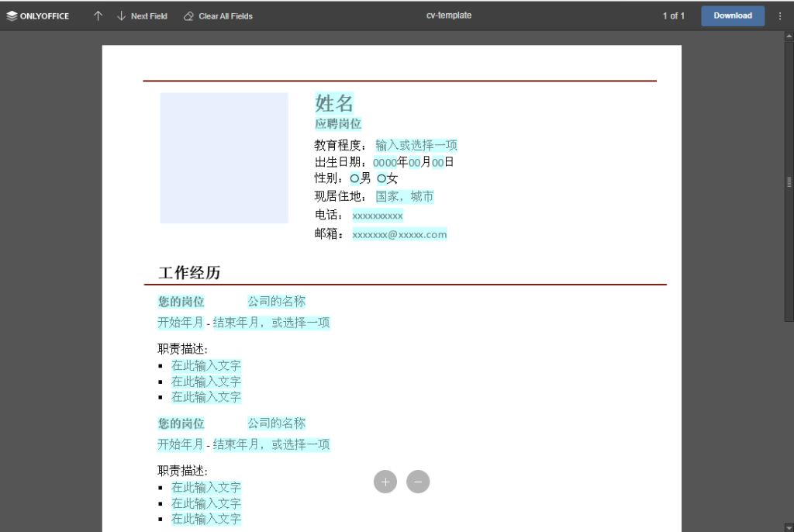Click the up arrow to go to previous field
The height and width of the screenshot is (532, 794).
click(x=98, y=15)
